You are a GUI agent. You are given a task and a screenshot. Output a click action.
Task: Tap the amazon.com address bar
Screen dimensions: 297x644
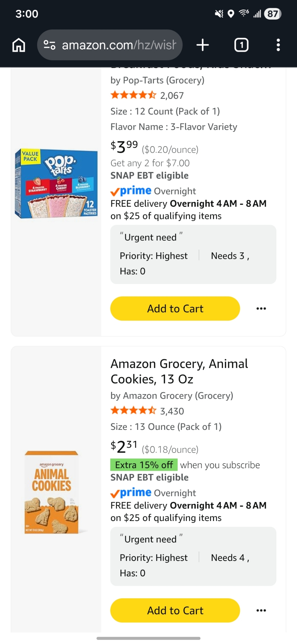click(x=118, y=45)
